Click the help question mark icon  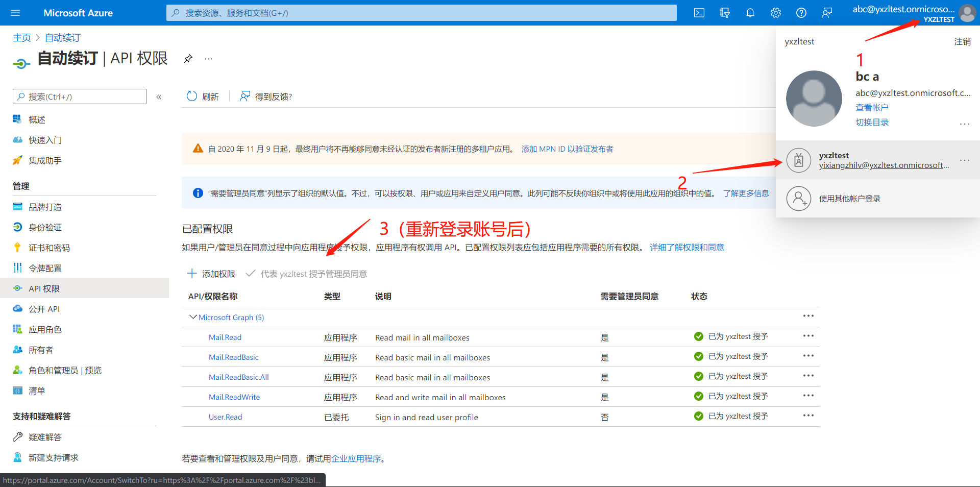click(801, 13)
